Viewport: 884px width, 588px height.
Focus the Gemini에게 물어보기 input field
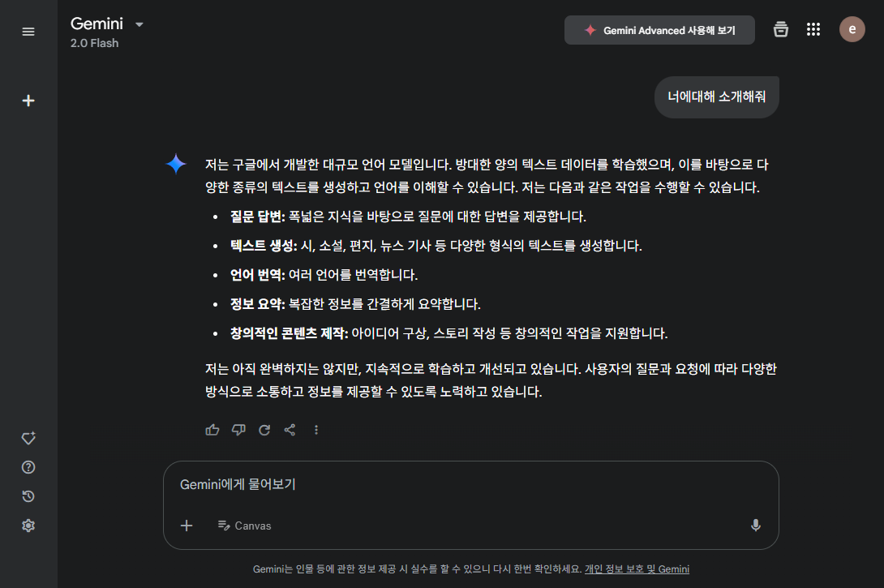point(470,485)
